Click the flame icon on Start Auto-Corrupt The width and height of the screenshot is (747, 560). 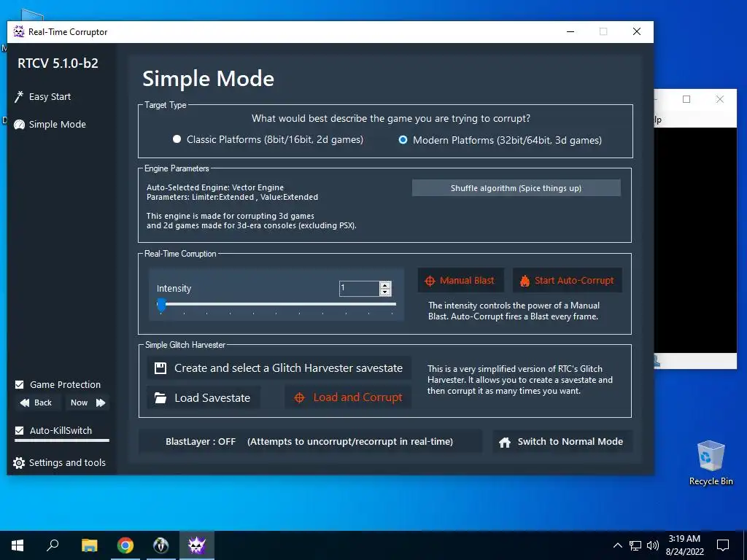(525, 281)
